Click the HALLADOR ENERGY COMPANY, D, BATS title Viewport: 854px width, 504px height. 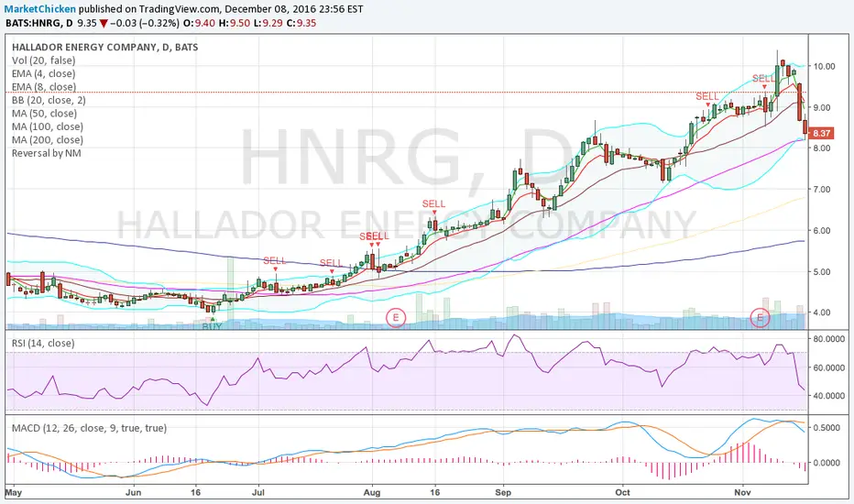pyautogui.click(x=105, y=48)
